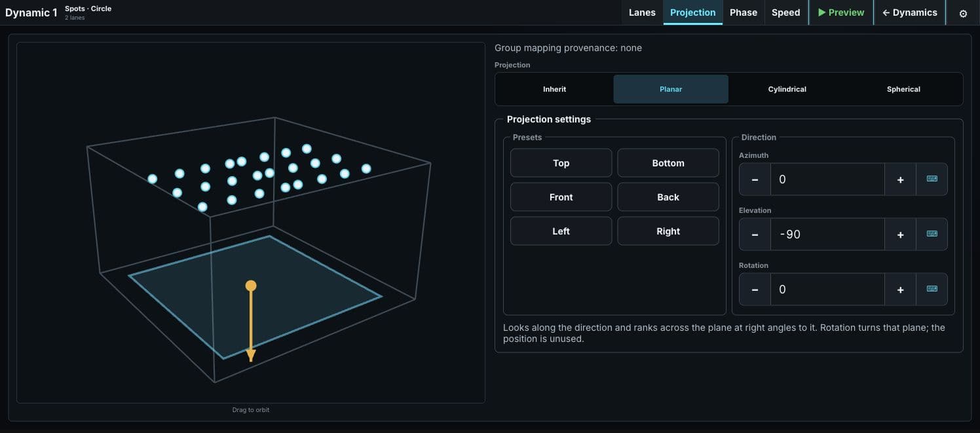Start the Preview playback
This screenshot has width=980, height=433.
pyautogui.click(x=841, y=12)
